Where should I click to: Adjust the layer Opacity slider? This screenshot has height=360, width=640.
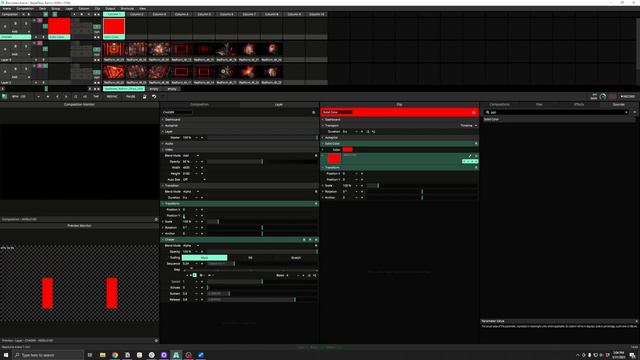coord(262,162)
